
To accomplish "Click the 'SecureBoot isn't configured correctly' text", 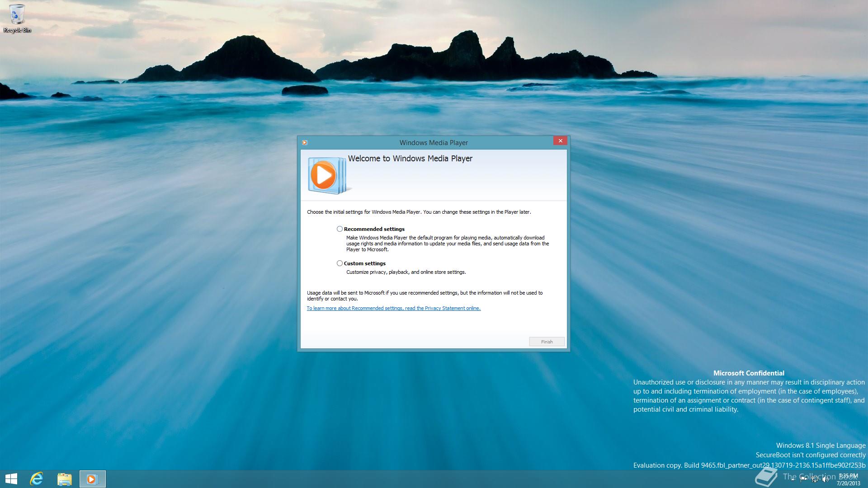I will point(811,455).
